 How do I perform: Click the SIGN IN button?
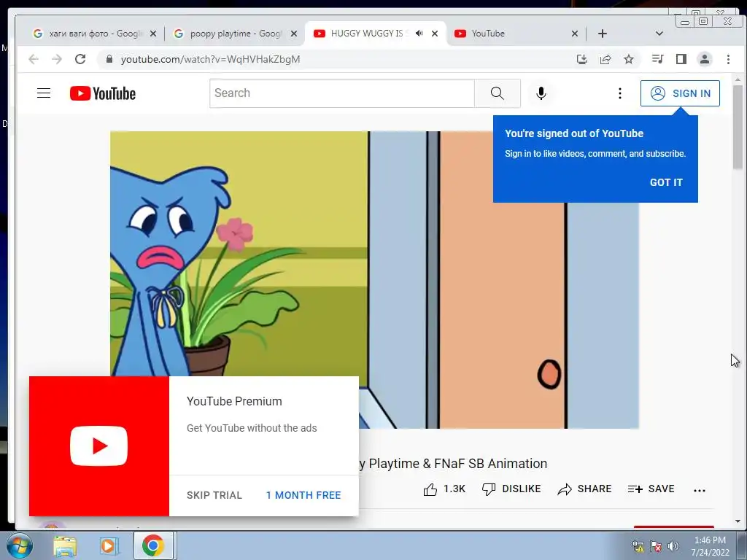(680, 93)
